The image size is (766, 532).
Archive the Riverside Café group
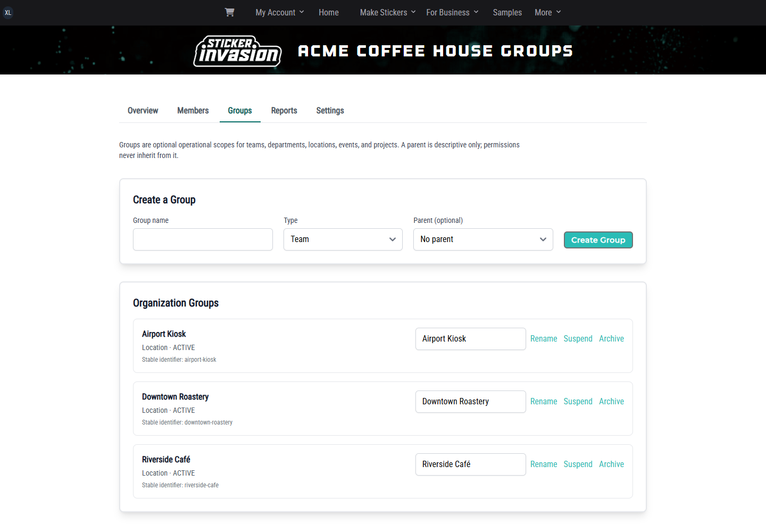(612, 464)
